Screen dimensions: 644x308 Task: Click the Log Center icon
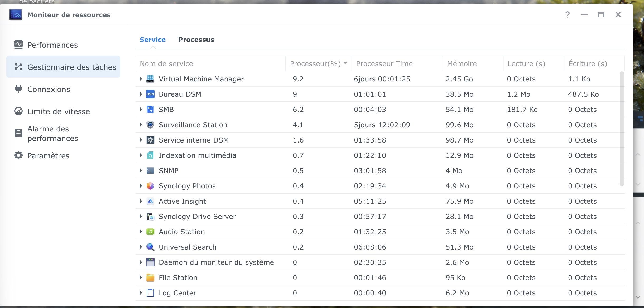(x=150, y=293)
